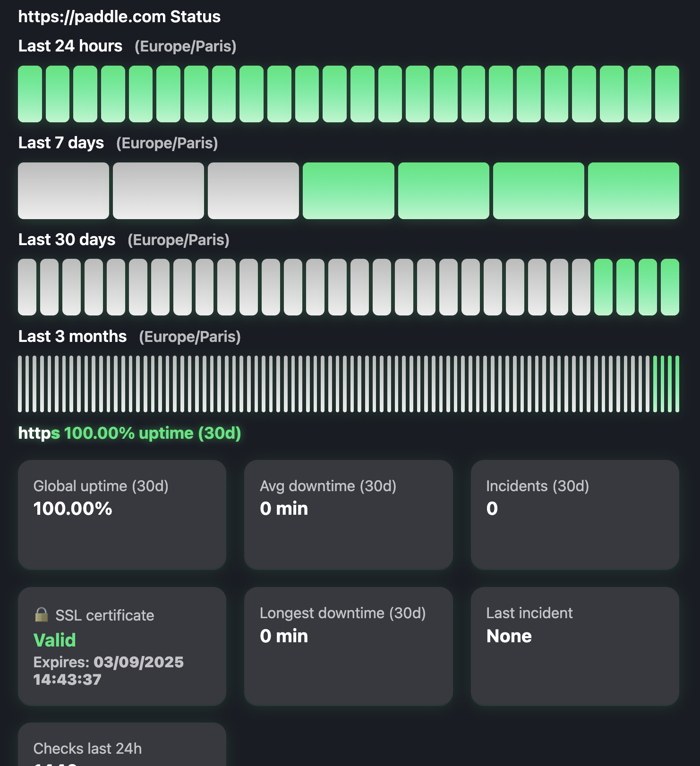Click the "Last 3 months" heading

pos(72,336)
